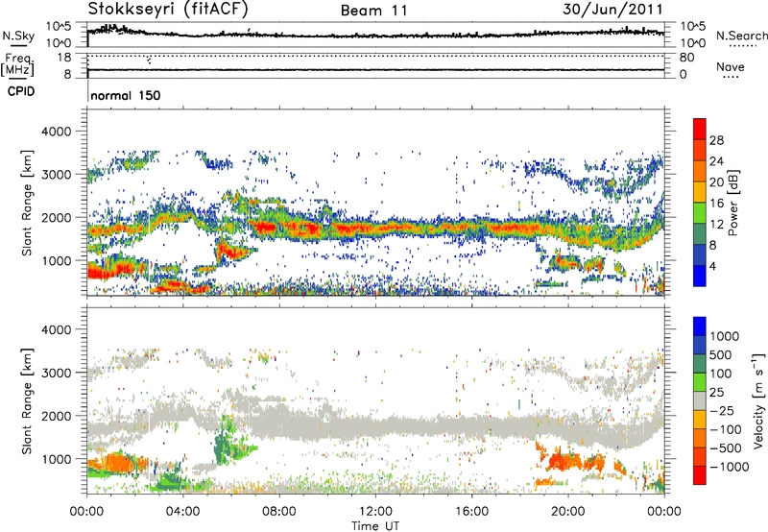Click the velocity value label '500'

tap(721, 355)
